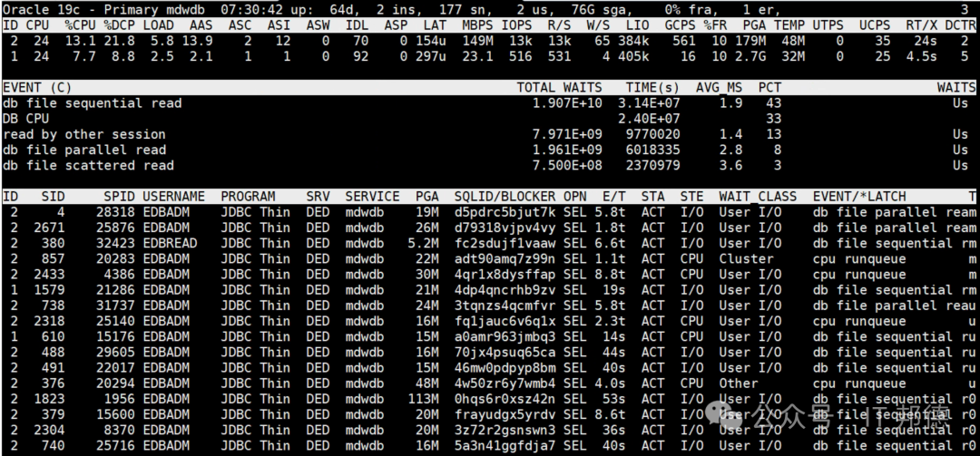This screenshot has height=456, width=980.
Task: Select the MBPS column header
Action: [478, 25]
